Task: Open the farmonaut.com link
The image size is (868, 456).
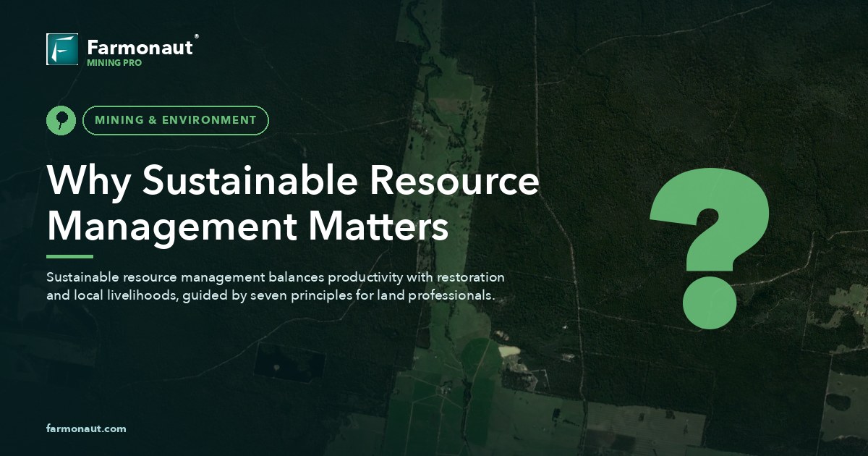Action: [x=86, y=428]
